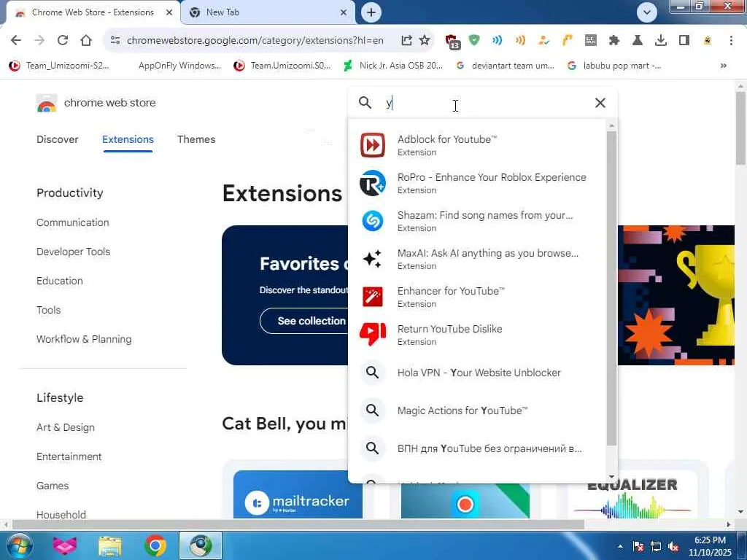Open the Nick Jr. Asia OSB bookmark
Image resolution: width=747 pixels, height=560 pixels.
(393, 66)
